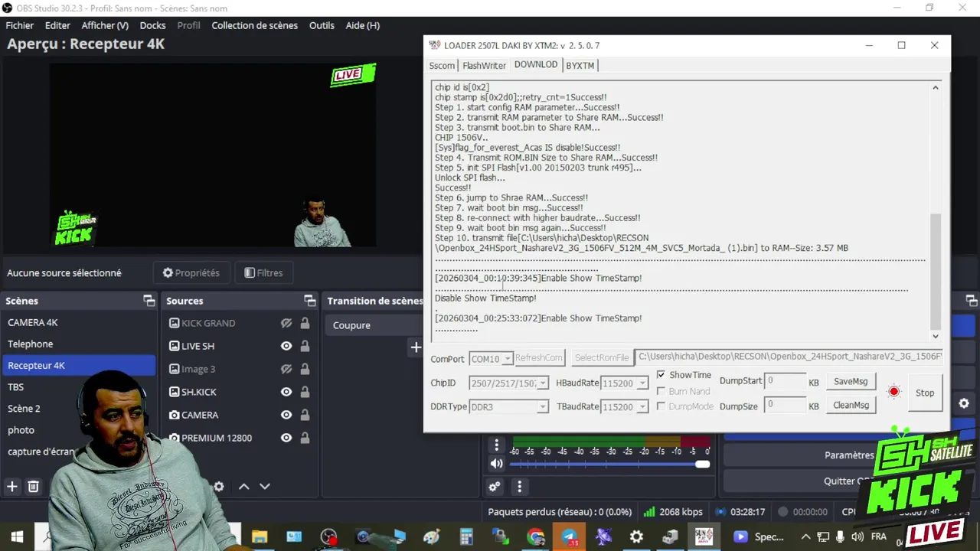The width and height of the screenshot is (980, 551).
Task: Open mixer dock three-dot options
Action: (519, 486)
